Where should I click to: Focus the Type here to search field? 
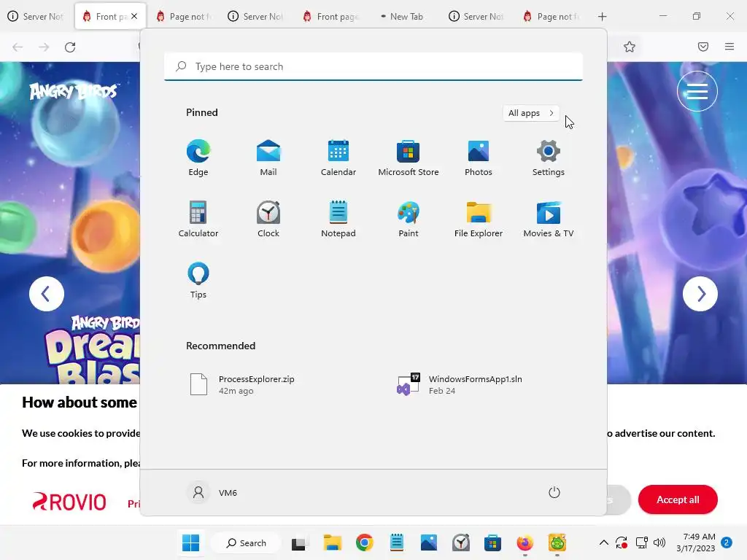pos(373,66)
